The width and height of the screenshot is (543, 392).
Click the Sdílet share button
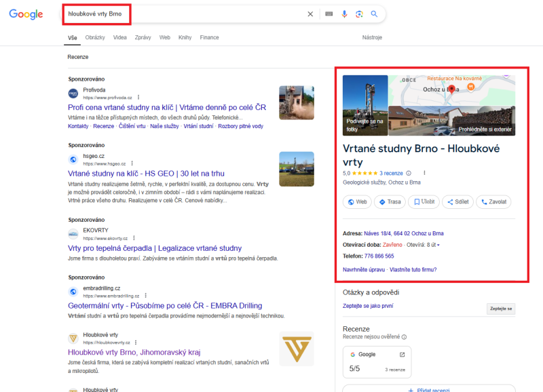click(457, 201)
